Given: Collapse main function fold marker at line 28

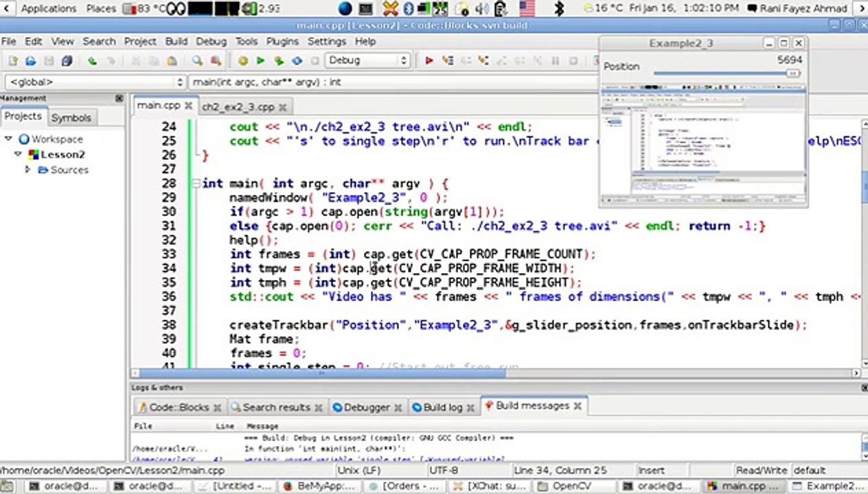Looking at the screenshot, I should point(196,184).
